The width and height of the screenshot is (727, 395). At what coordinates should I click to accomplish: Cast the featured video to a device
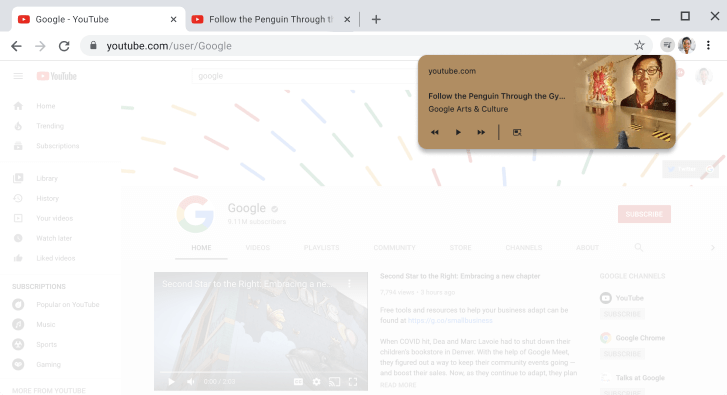tap(334, 382)
